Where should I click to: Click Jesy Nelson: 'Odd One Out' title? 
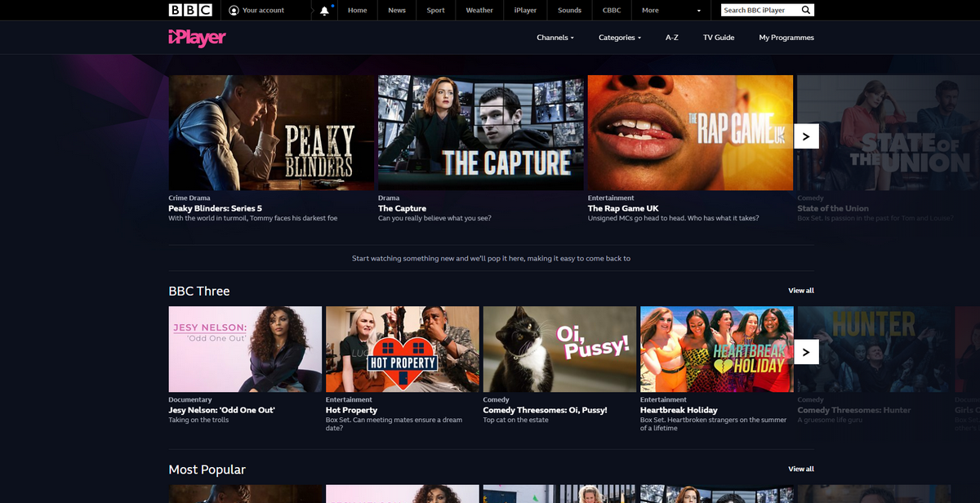(221, 410)
